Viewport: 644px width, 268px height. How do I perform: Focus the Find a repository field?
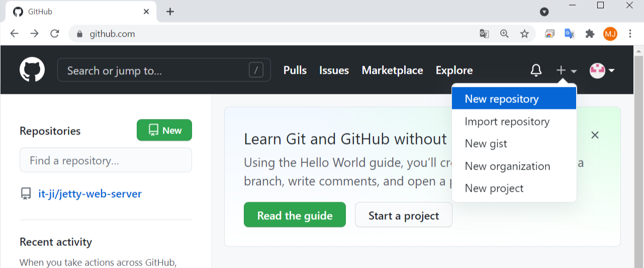click(106, 160)
